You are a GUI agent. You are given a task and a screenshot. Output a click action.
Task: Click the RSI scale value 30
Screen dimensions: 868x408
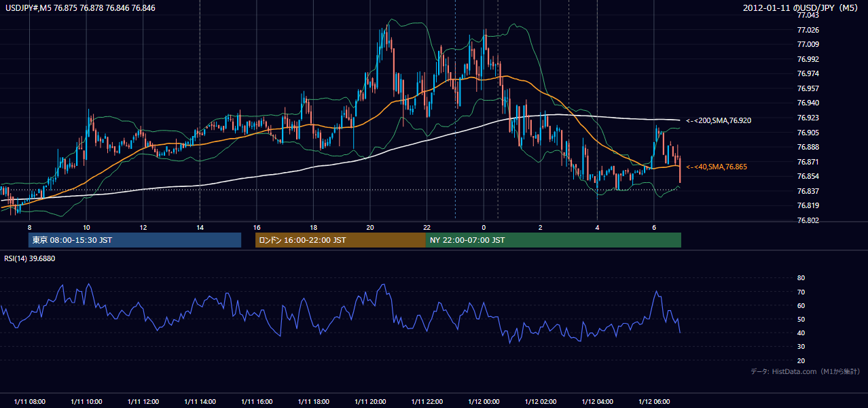801,347
